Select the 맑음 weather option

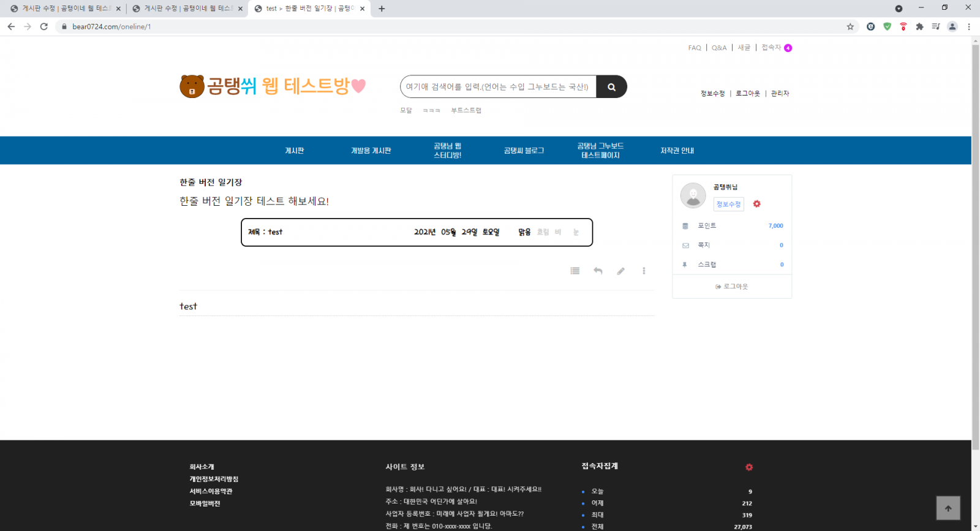coord(524,232)
